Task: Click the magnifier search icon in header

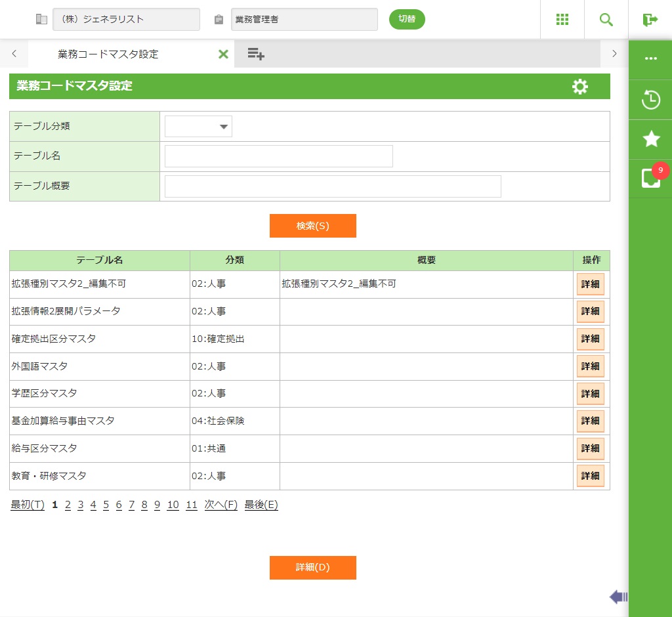Action: [606, 20]
